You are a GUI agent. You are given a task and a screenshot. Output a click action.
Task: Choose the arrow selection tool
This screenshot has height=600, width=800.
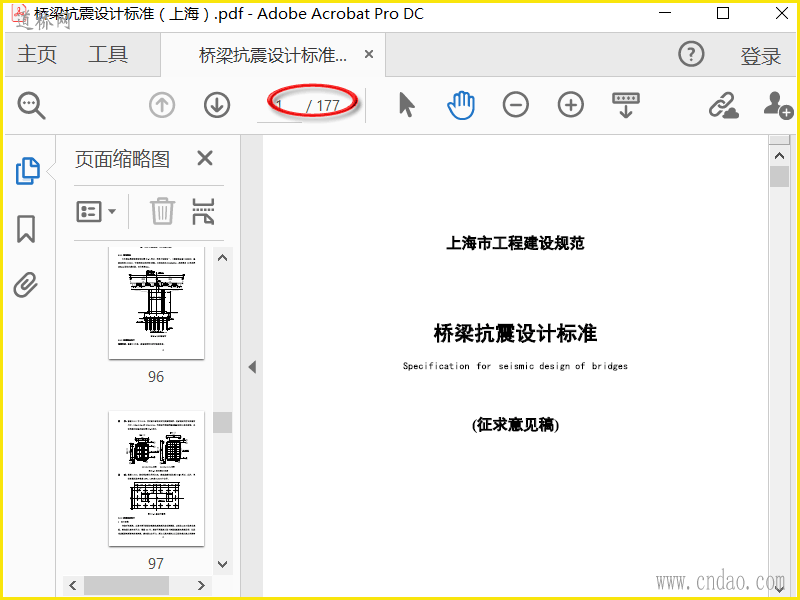(x=407, y=105)
